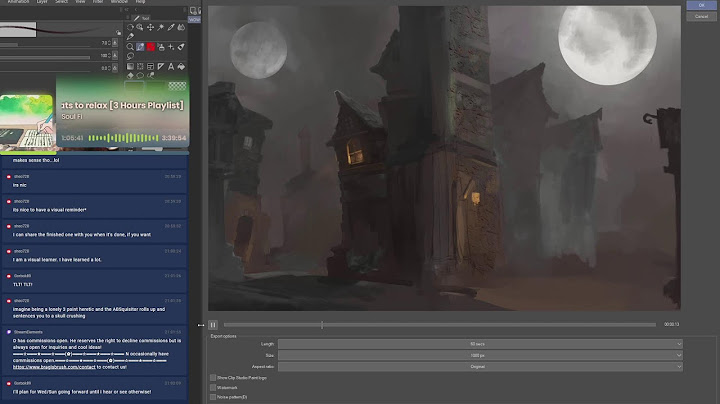Screen dimensions: 720x404
Task: Open the View menu
Action: click(80, 2)
